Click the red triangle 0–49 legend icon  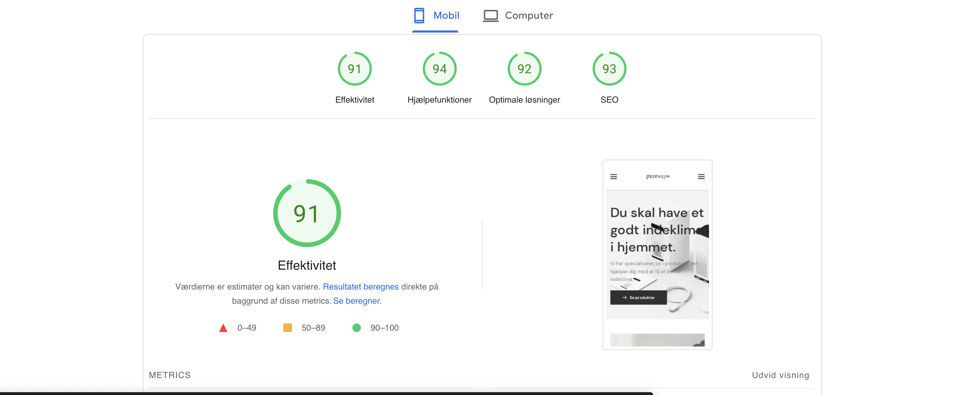pyautogui.click(x=223, y=328)
